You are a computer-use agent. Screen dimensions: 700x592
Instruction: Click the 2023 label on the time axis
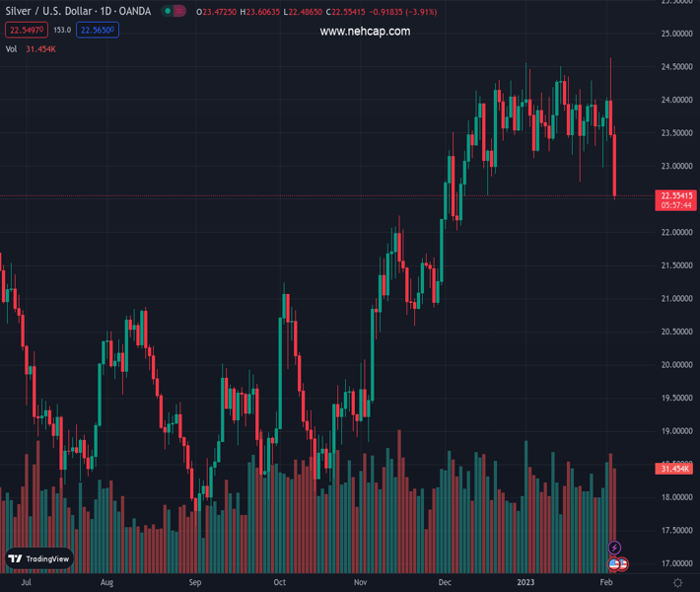[525, 583]
